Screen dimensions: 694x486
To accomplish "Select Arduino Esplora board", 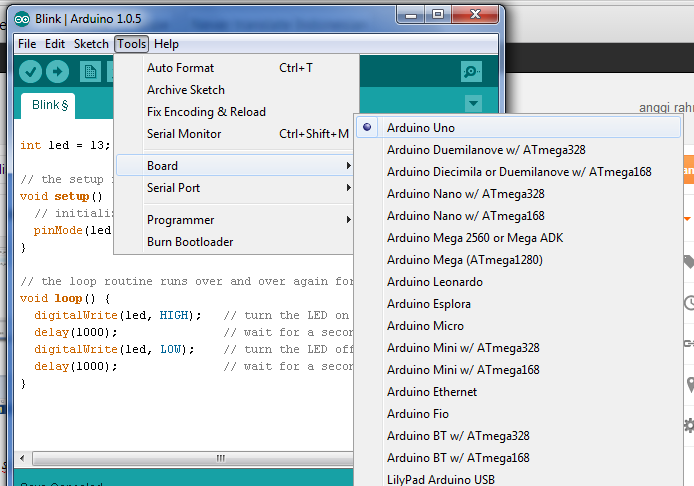I will pos(518,304).
